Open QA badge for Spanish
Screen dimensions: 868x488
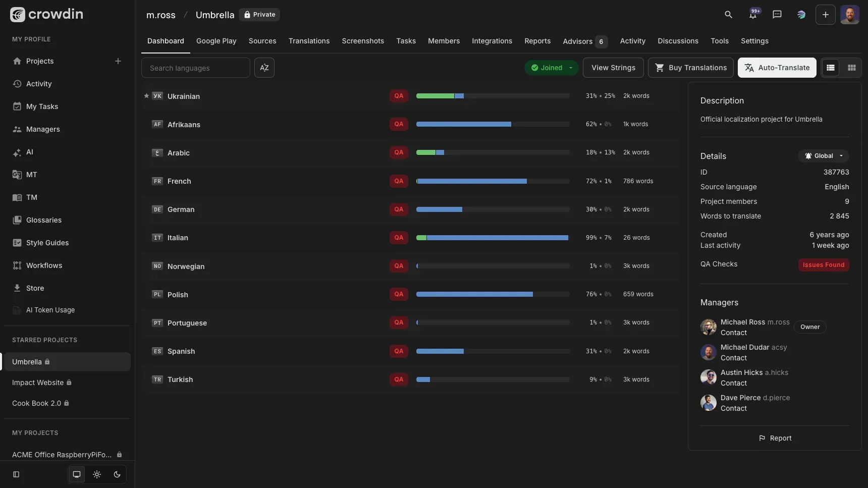click(399, 351)
